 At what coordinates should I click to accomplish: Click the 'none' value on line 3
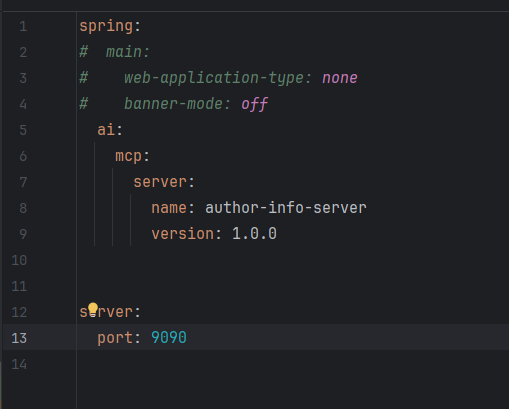pos(340,78)
